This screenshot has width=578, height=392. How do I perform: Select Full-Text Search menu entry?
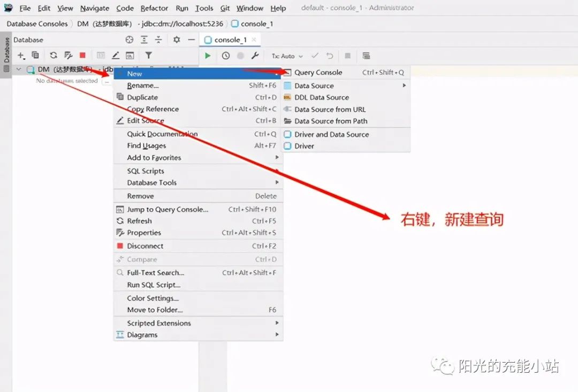[x=199, y=273]
